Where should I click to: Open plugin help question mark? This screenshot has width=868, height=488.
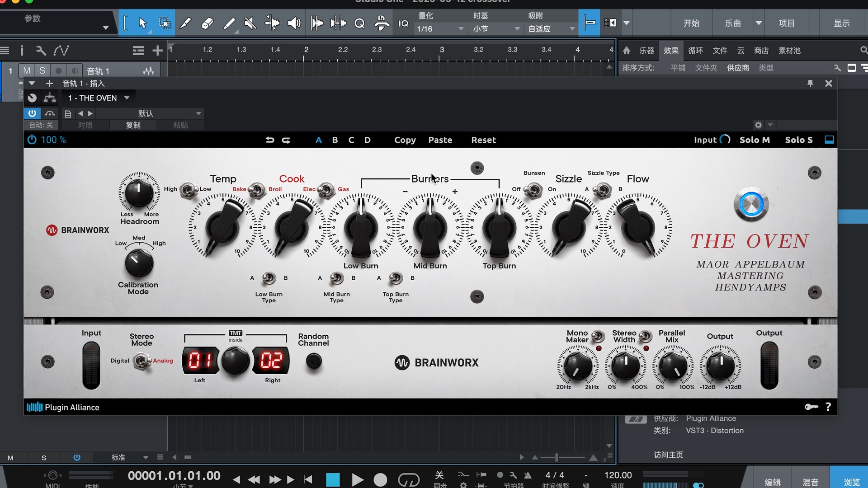[828, 407]
